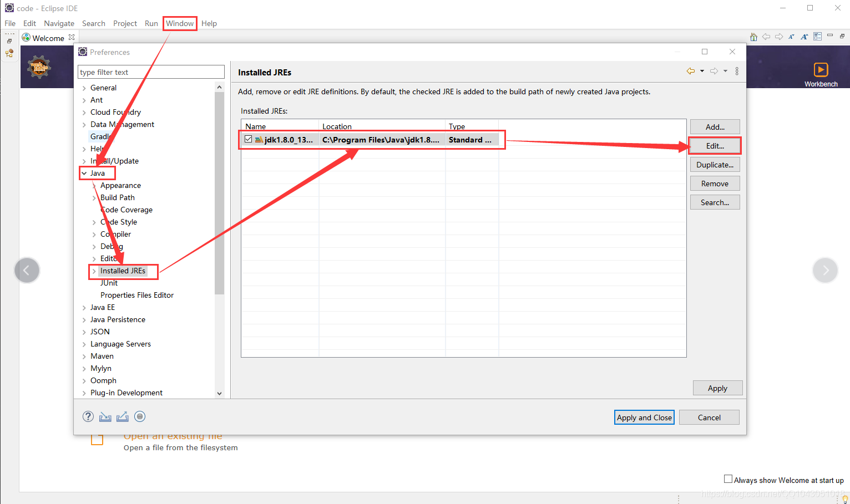Expand the Ant preferences node

point(84,100)
